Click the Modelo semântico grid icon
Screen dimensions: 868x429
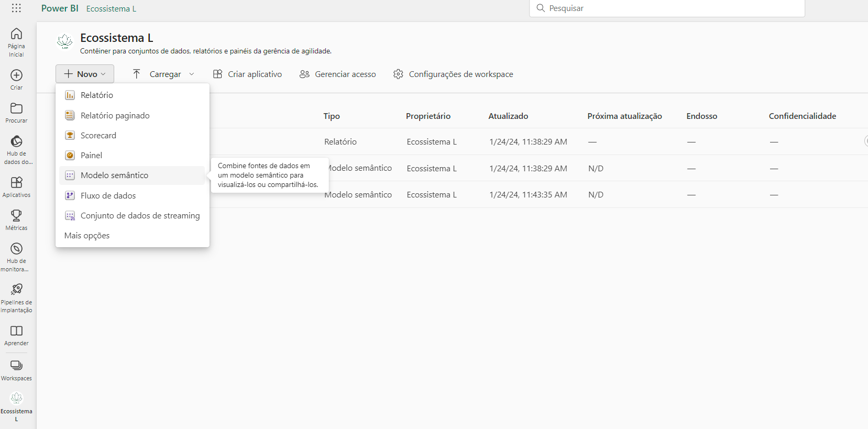tap(70, 175)
